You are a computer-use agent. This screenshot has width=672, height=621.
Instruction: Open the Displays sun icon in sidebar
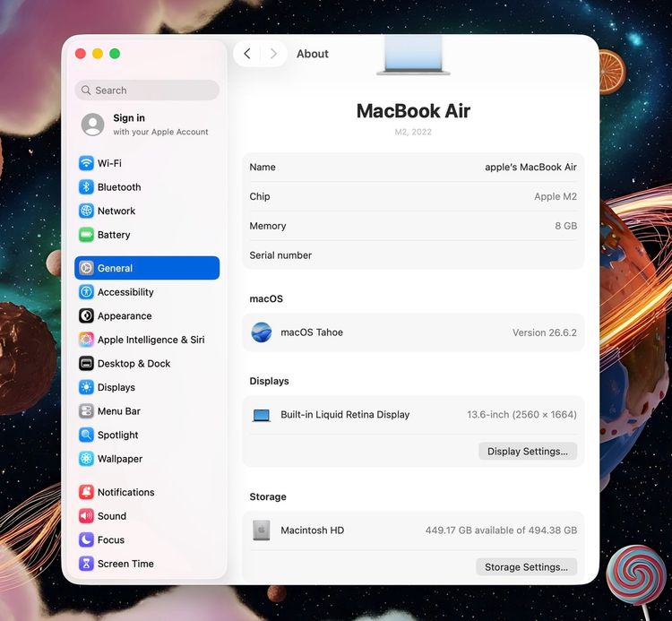[86, 387]
